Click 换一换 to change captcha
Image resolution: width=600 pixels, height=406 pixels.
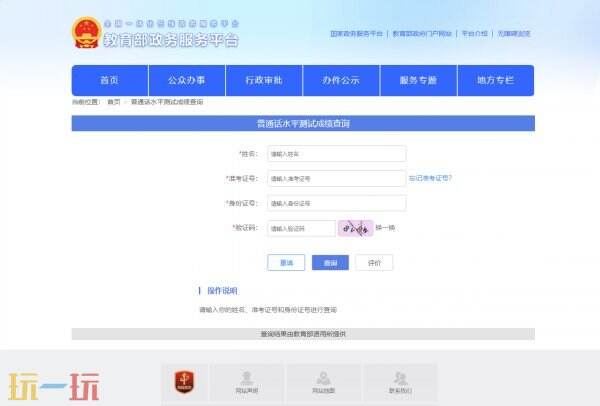tap(385, 228)
